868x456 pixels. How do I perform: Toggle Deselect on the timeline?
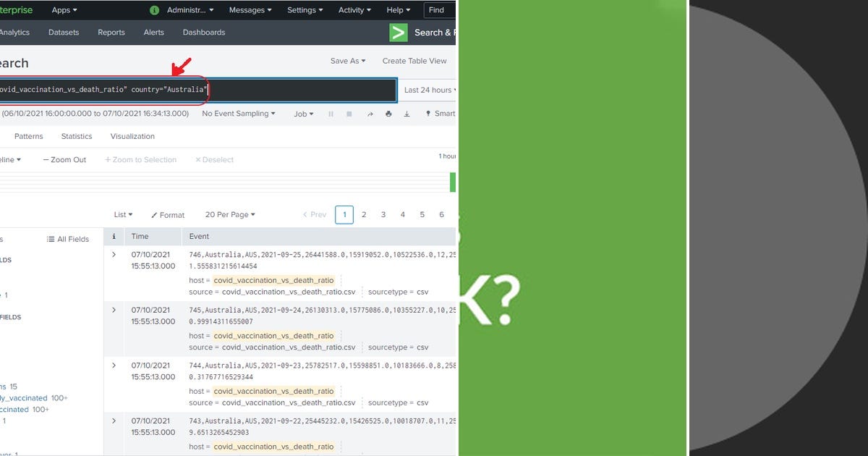[x=213, y=159]
